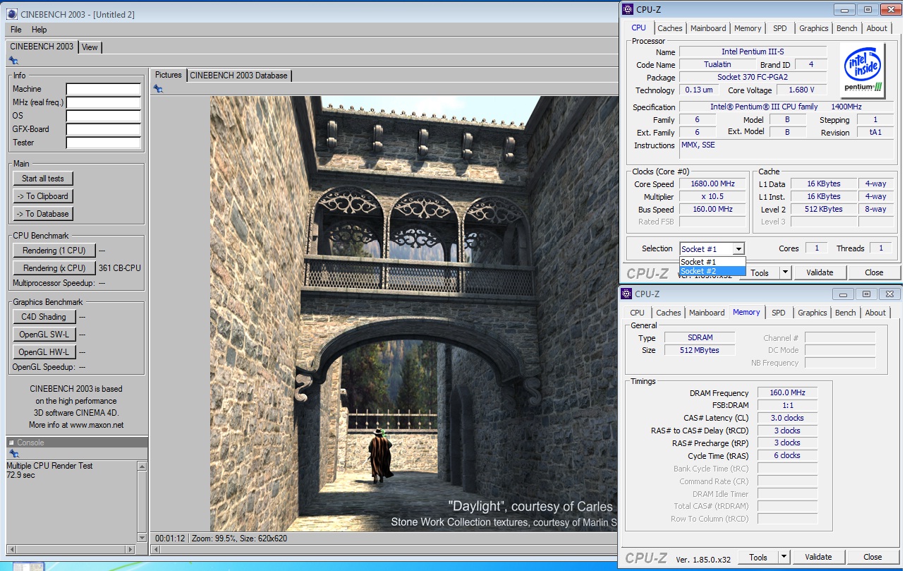924x571 pixels.
Task: Open Graphics tab in upper CPU-Z window
Action: point(813,28)
